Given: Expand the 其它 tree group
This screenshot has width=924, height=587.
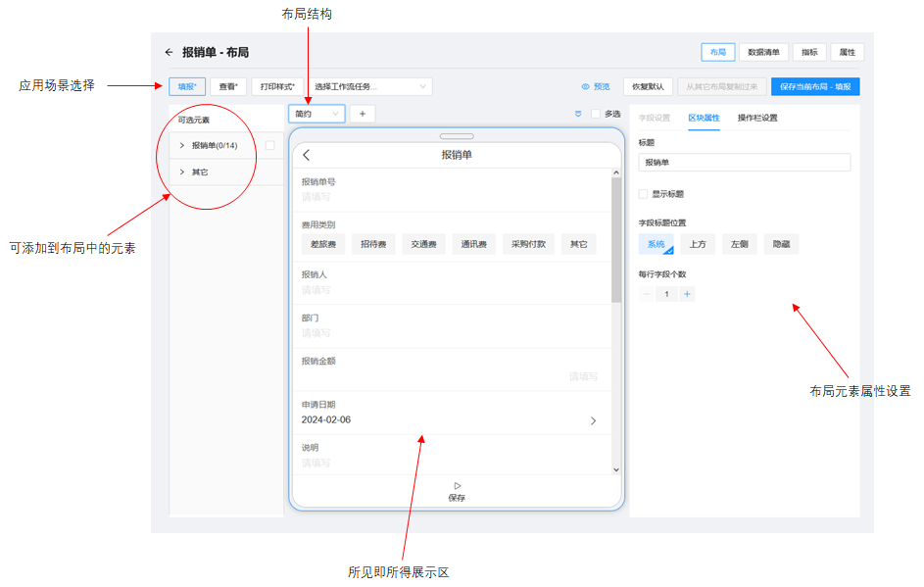Looking at the screenshot, I should [x=182, y=172].
